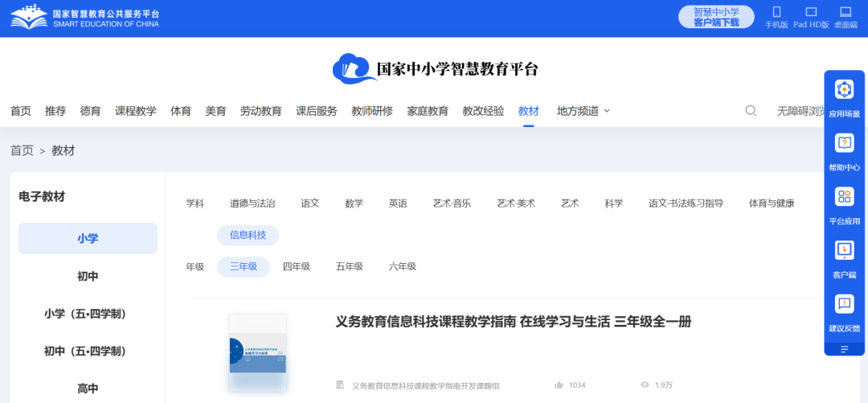Click the search magnifier icon
The width and height of the screenshot is (868, 403).
pos(751,111)
